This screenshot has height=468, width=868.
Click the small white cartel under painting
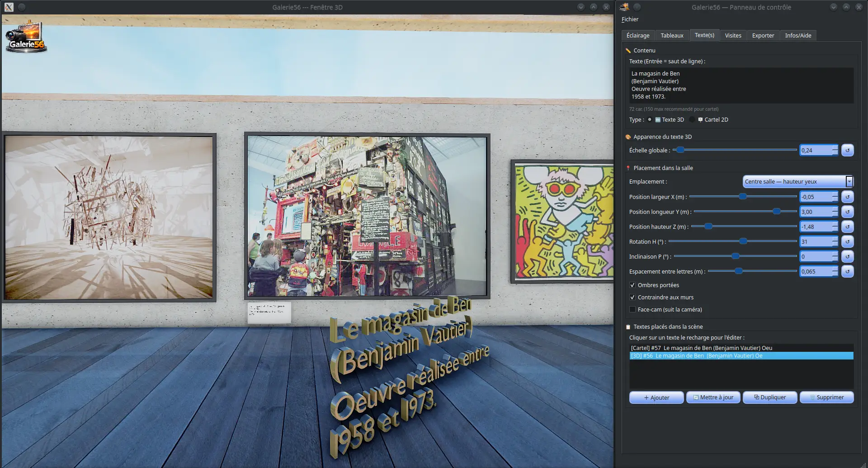pyautogui.click(x=269, y=313)
